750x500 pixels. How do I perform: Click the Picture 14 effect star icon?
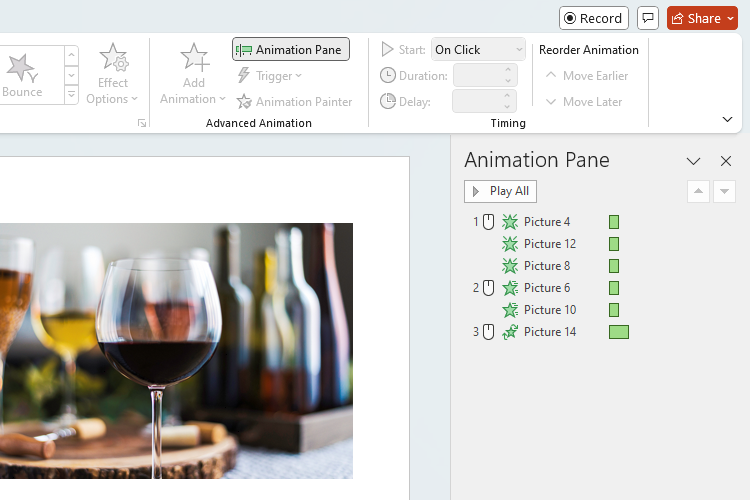pos(510,332)
